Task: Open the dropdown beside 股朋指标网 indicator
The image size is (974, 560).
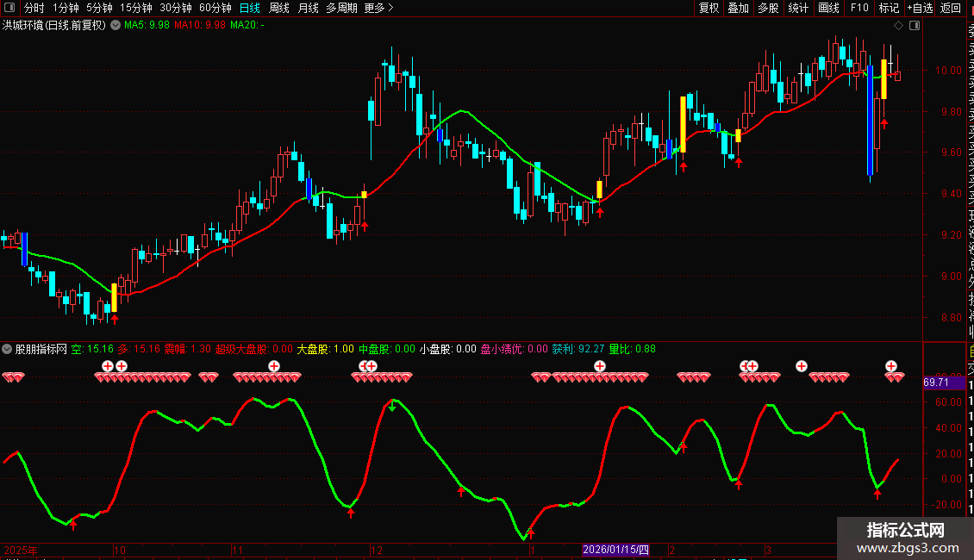Action: (7, 349)
